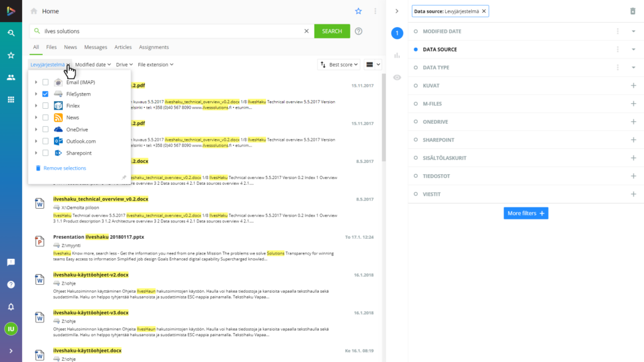The image size is (644, 362).
Task: Open notifications bell in sidebar
Action: tap(11, 307)
